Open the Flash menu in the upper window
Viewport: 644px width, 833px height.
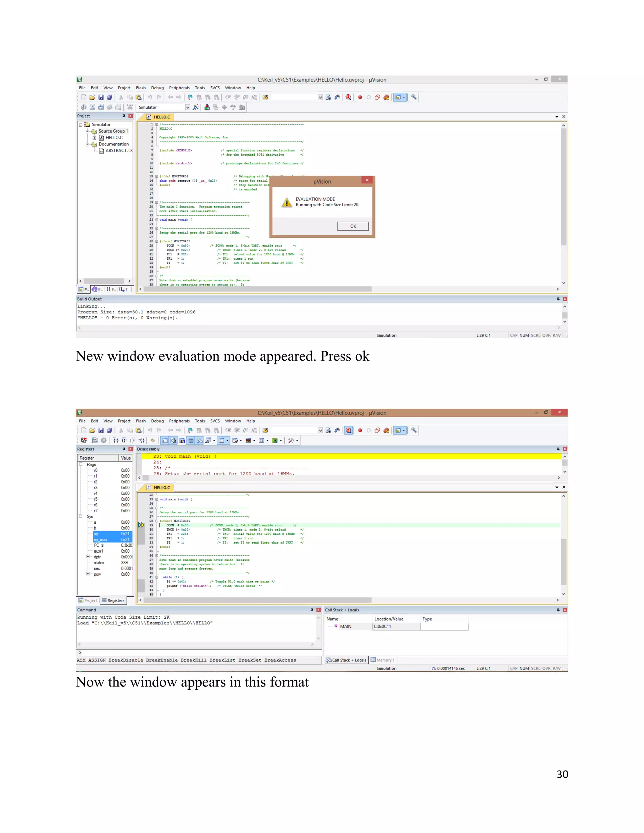tap(141, 88)
